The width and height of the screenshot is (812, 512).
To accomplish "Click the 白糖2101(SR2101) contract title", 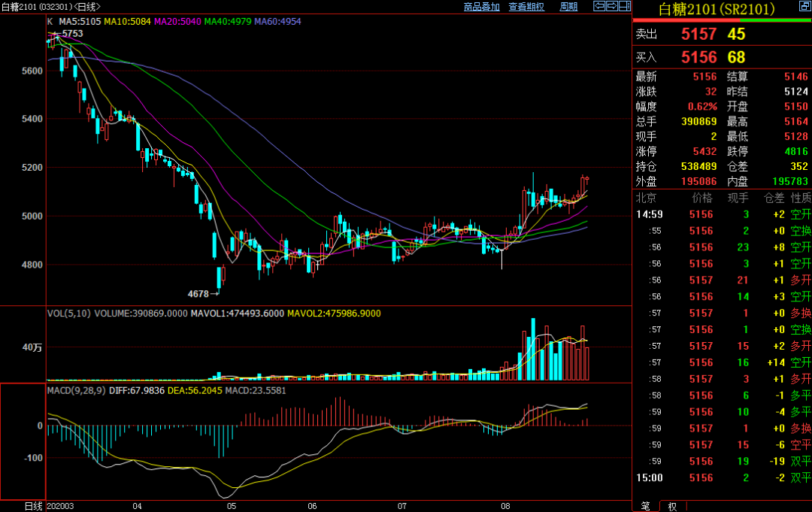I will point(717,9).
